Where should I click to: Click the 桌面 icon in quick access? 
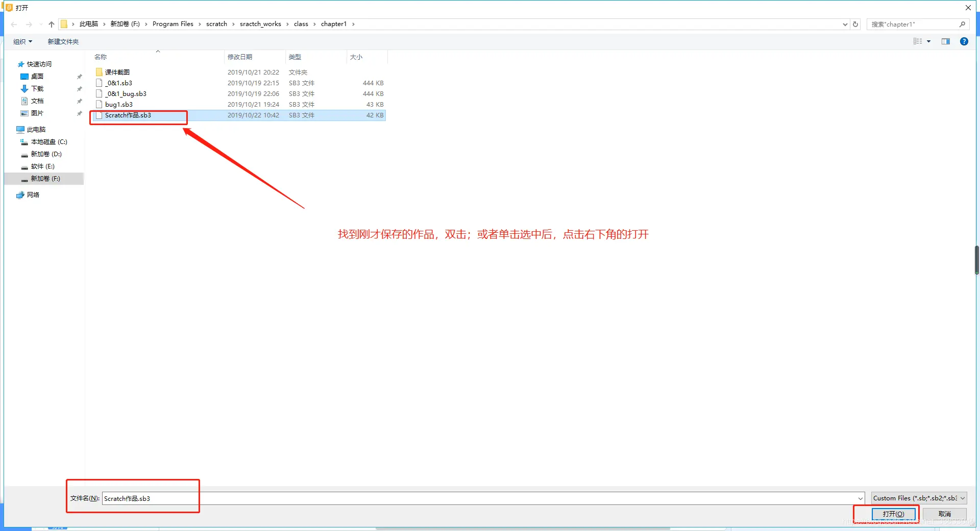point(24,76)
